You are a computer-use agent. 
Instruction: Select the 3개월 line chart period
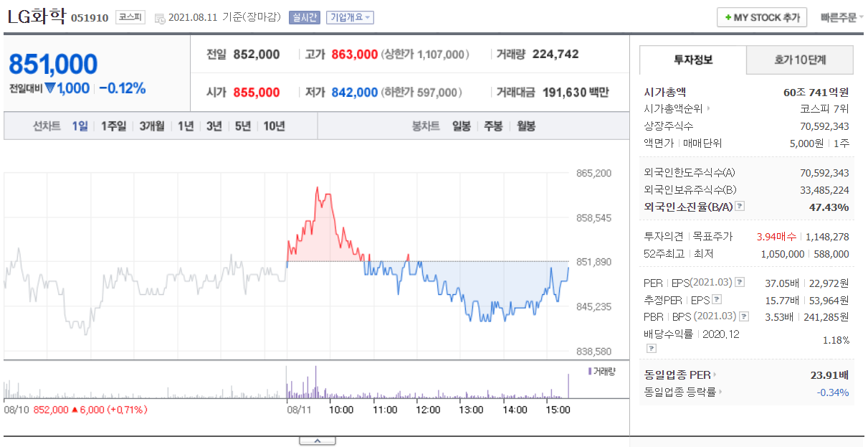pos(152,126)
